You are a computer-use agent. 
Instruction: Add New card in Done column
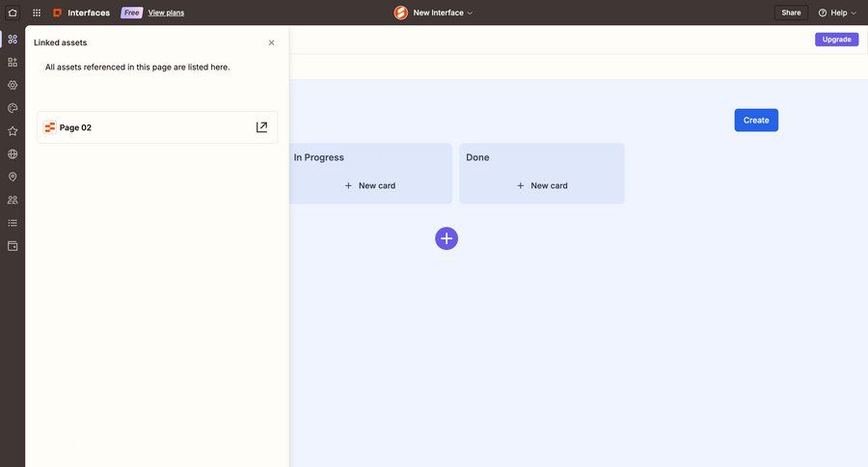542,185
